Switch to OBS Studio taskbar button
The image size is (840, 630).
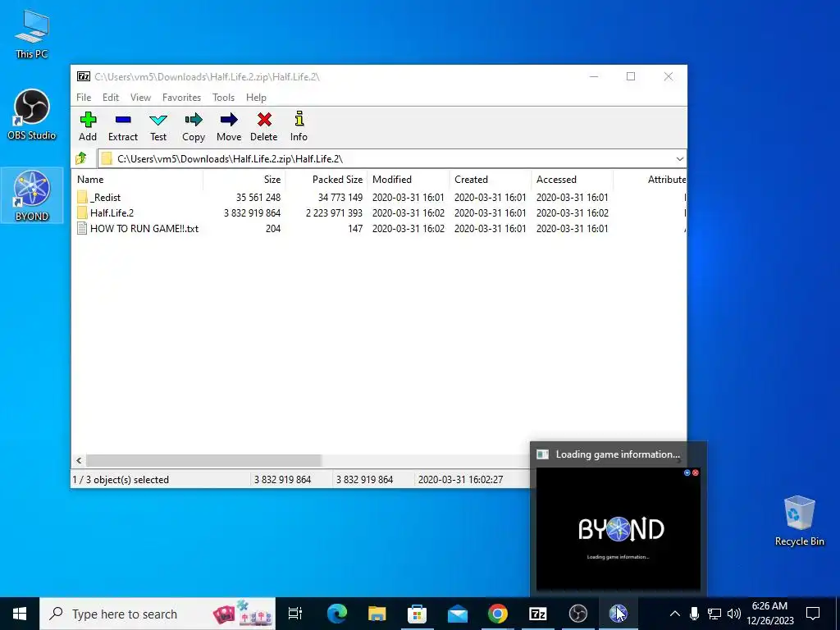pyautogui.click(x=578, y=614)
